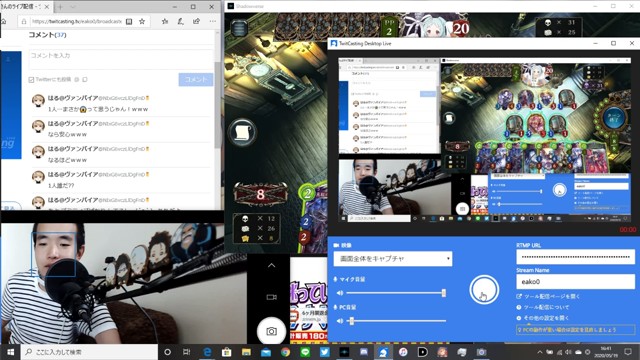Mute PC audio via its speaker icon

click(x=340, y=321)
